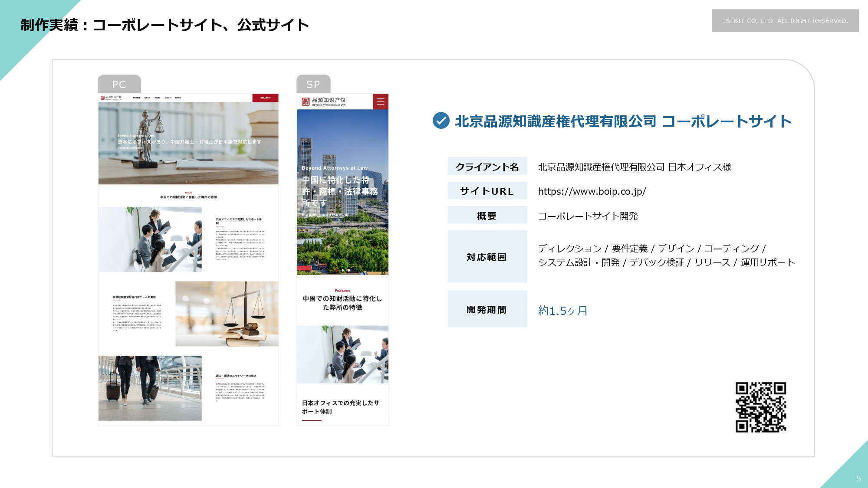Image resolution: width=868 pixels, height=488 pixels.
Task: Select the middle carousel dot on the SP hero image
Action: point(343,270)
